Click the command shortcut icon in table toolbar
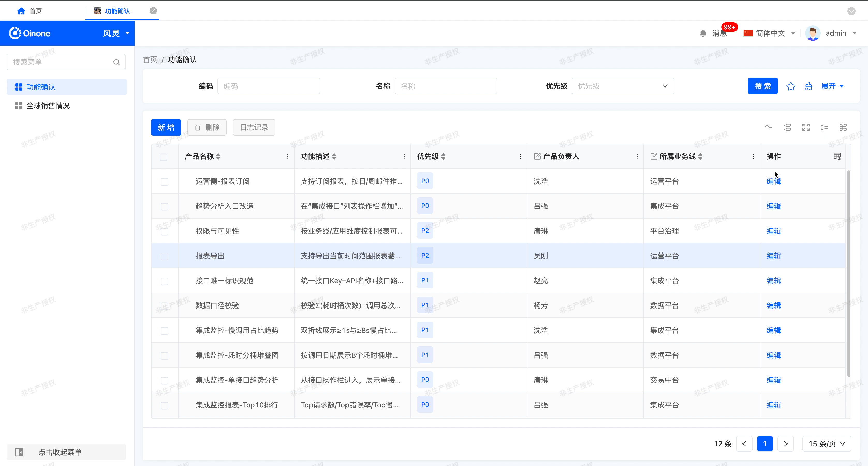This screenshot has height=466, width=868. pos(843,127)
